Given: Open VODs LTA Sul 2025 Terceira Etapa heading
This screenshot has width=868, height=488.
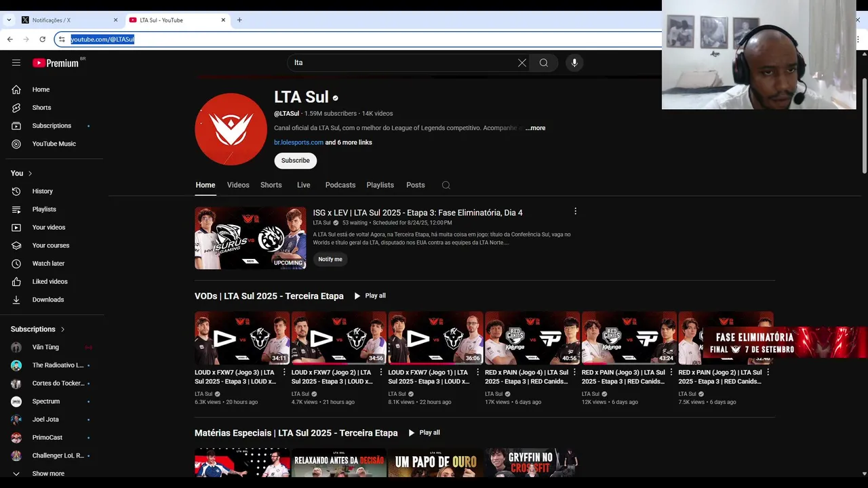Looking at the screenshot, I should click(269, 296).
